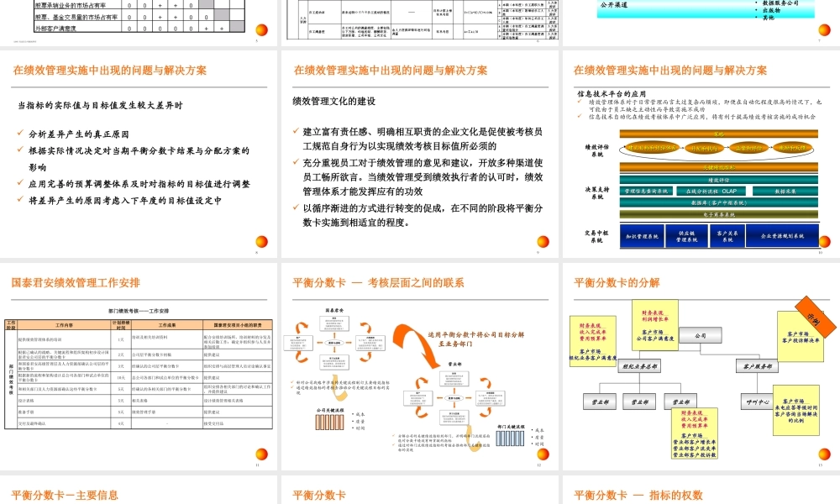Click table caption 部门绩效考核——工作安排
Image resolution: width=840 pixels, height=504 pixels.
point(139,311)
